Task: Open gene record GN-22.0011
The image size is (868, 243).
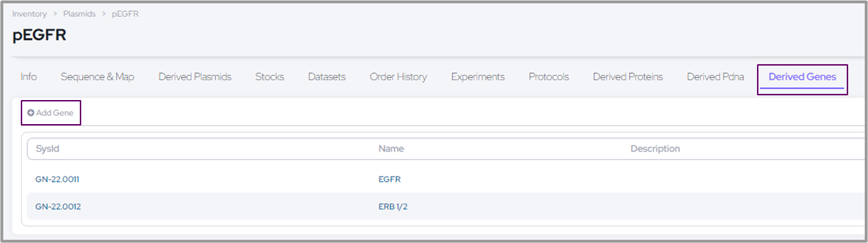Action: [57, 179]
